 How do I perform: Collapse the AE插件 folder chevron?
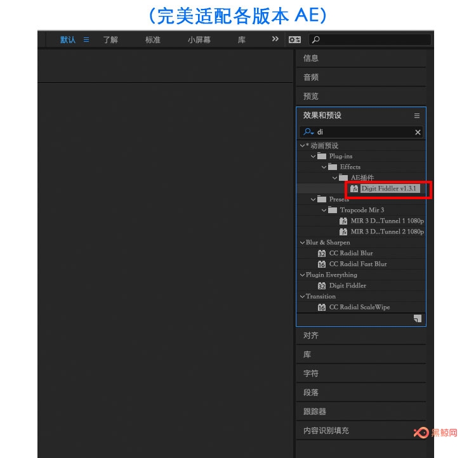(x=334, y=178)
